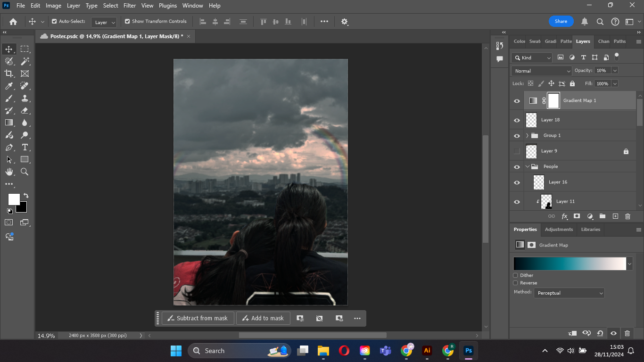
Task: Create a new group folder icon
Action: [603, 216]
